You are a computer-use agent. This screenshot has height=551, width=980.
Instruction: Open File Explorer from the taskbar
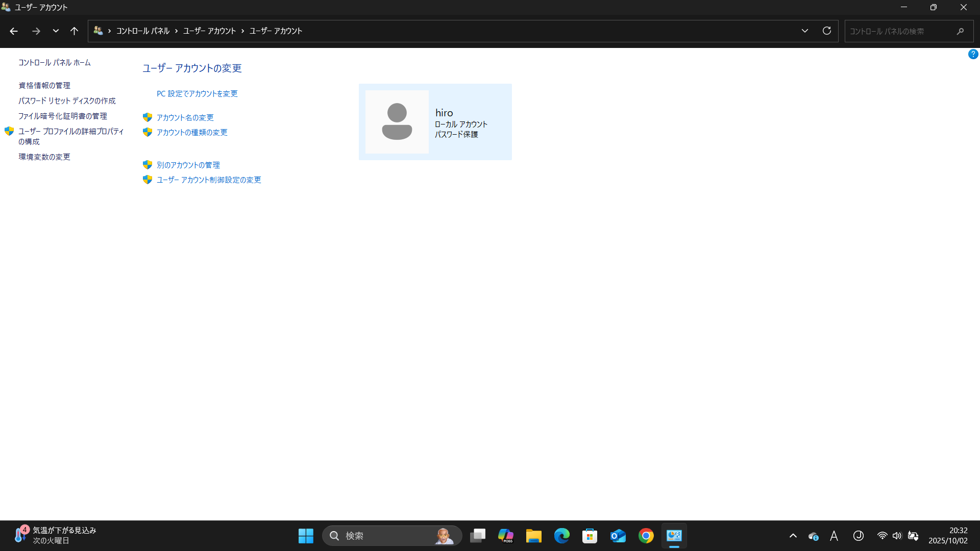click(x=534, y=536)
